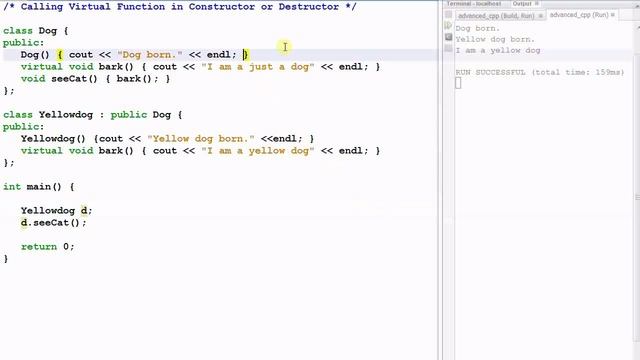Click the 'Yellowdog d;' declaration

pos(57,211)
